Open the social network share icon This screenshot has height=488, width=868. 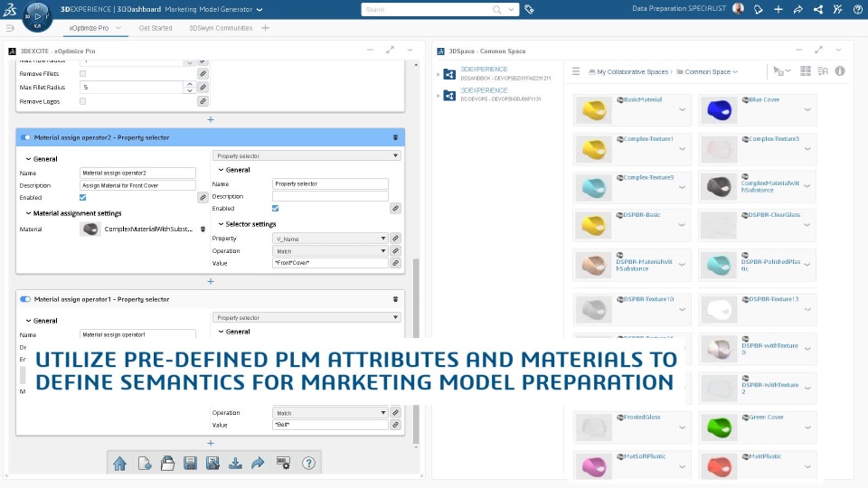pyautogui.click(x=818, y=9)
